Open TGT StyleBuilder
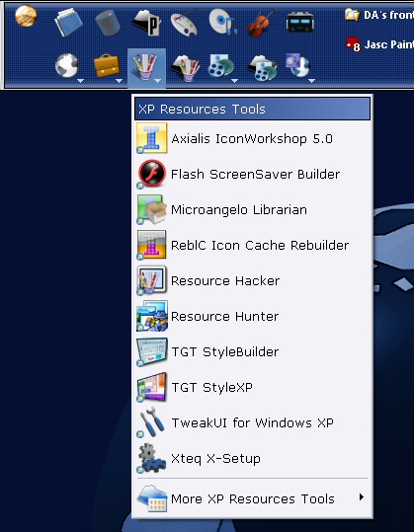The width and height of the screenshot is (414, 532). click(x=252, y=351)
